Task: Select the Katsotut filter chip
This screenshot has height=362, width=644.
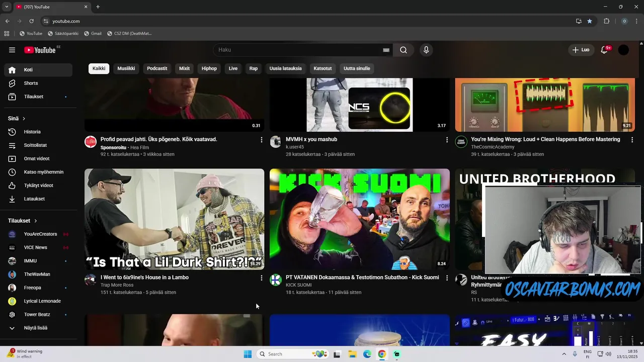Action: 323,68
